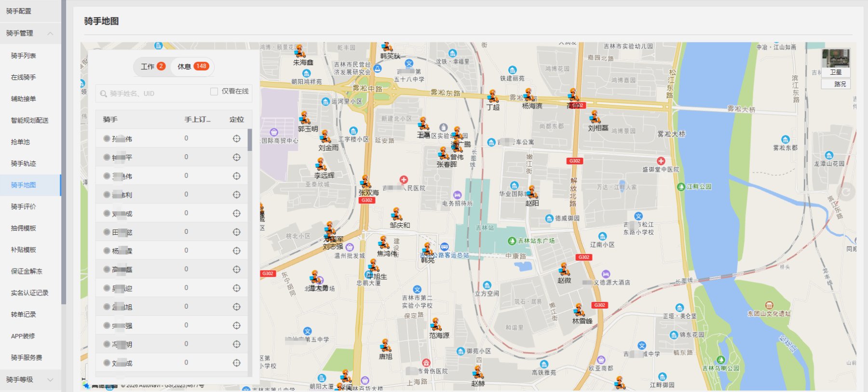Select rider marker 丁超 on map
Screen dimensions: 868x392
pos(493,96)
